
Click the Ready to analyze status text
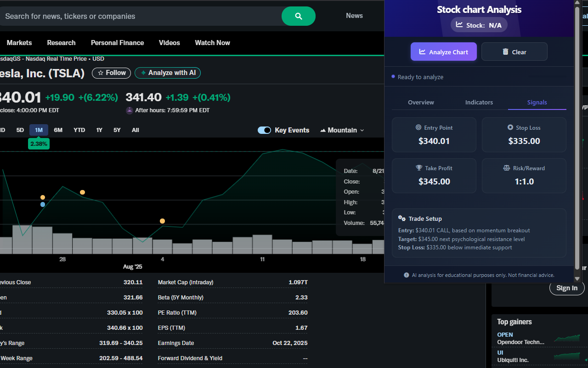click(420, 77)
